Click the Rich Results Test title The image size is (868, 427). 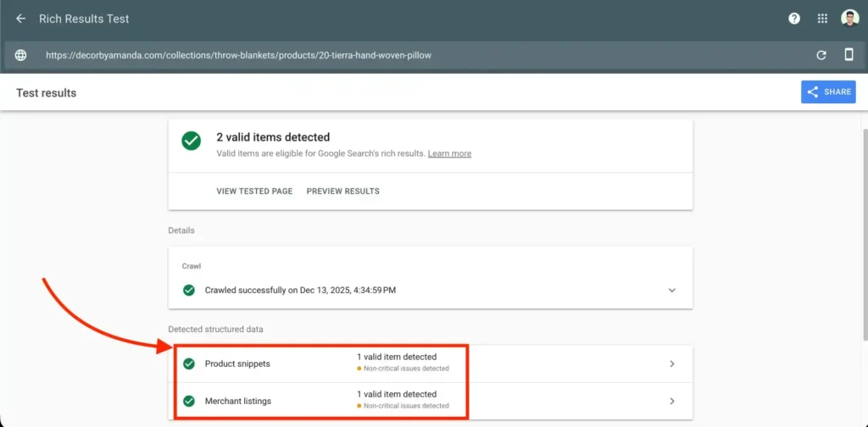(84, 19)
